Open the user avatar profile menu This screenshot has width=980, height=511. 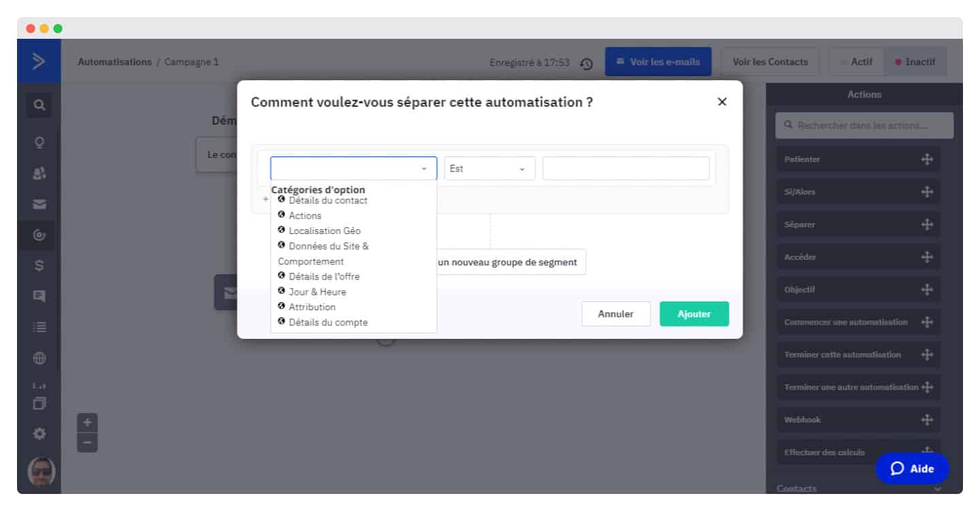tap(41, 472)
